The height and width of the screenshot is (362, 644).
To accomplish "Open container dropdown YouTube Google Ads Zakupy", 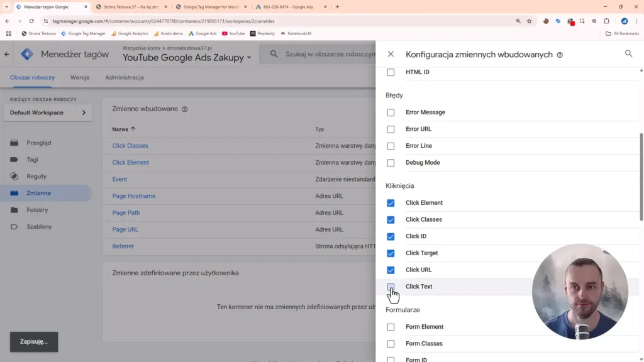I will 187,58.
